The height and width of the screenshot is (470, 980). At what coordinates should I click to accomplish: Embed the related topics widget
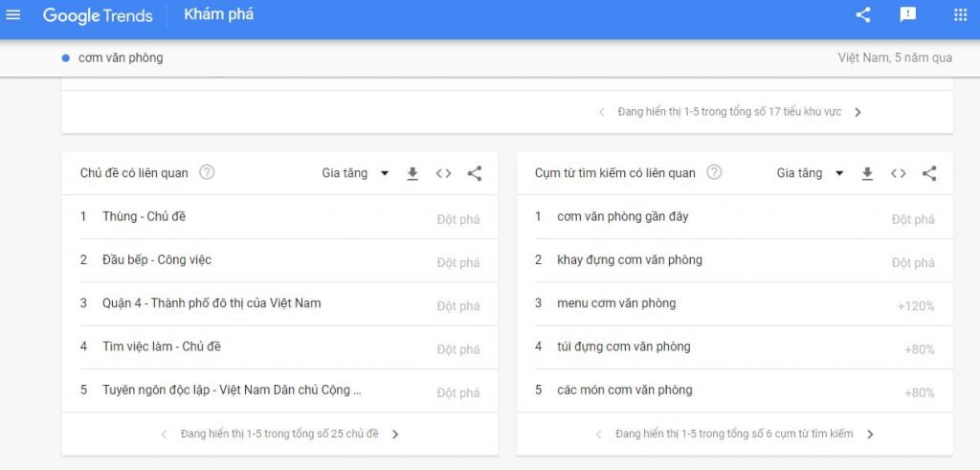[443, 173]
